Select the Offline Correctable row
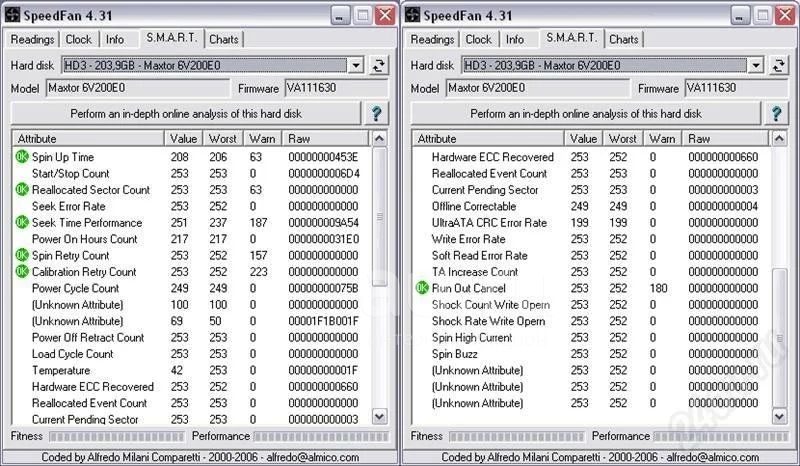 pos(592,206)
